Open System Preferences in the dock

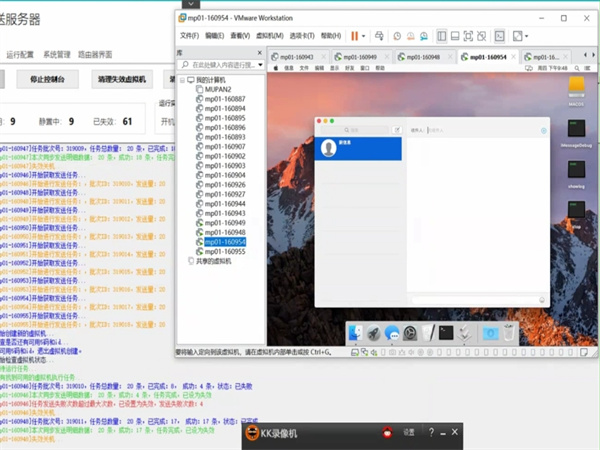pos(410,332)
